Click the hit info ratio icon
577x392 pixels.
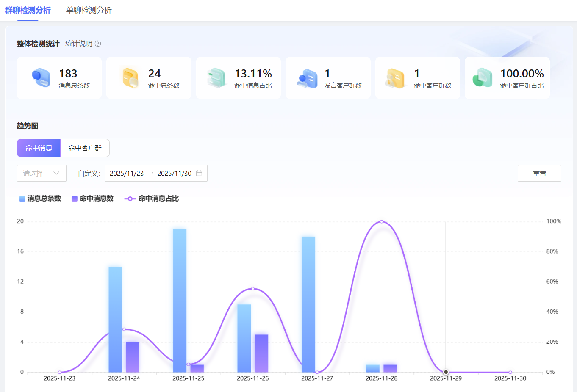(216, 78)
